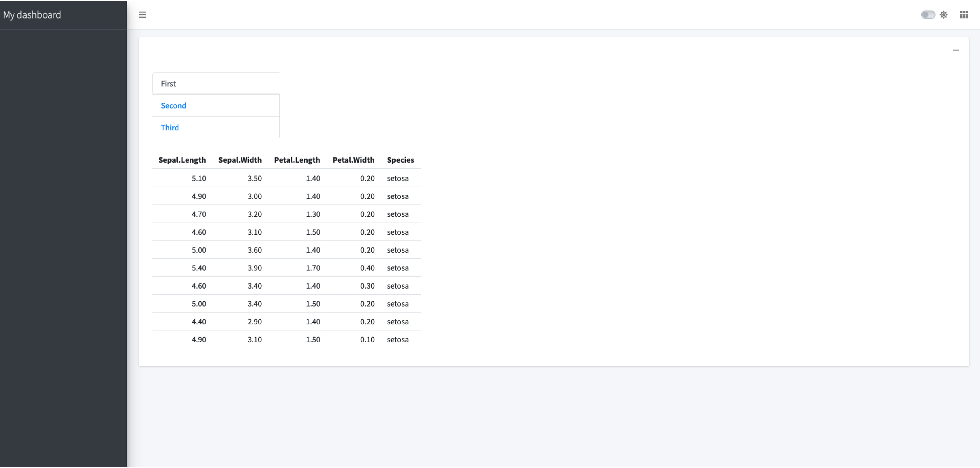980x468 pixels.
Task: Click the Petal.Length column header
Action: [297, 160]
